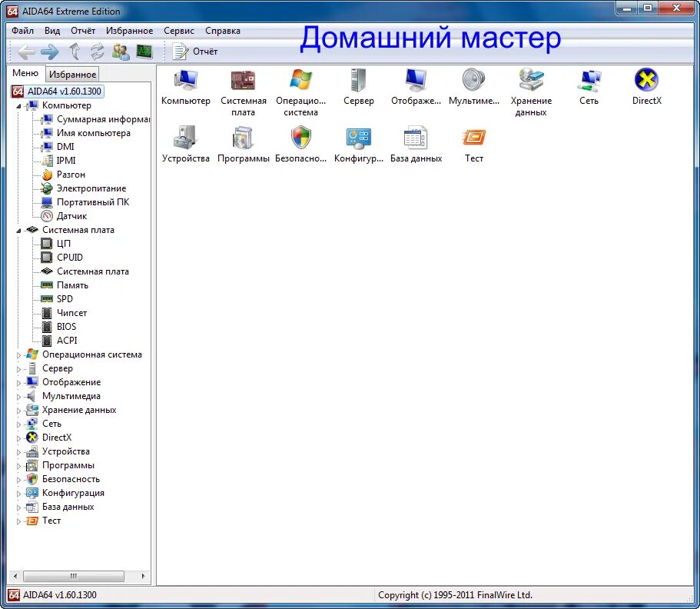
Task: Expand the Операционная система tree node
Action: [18, 355]
